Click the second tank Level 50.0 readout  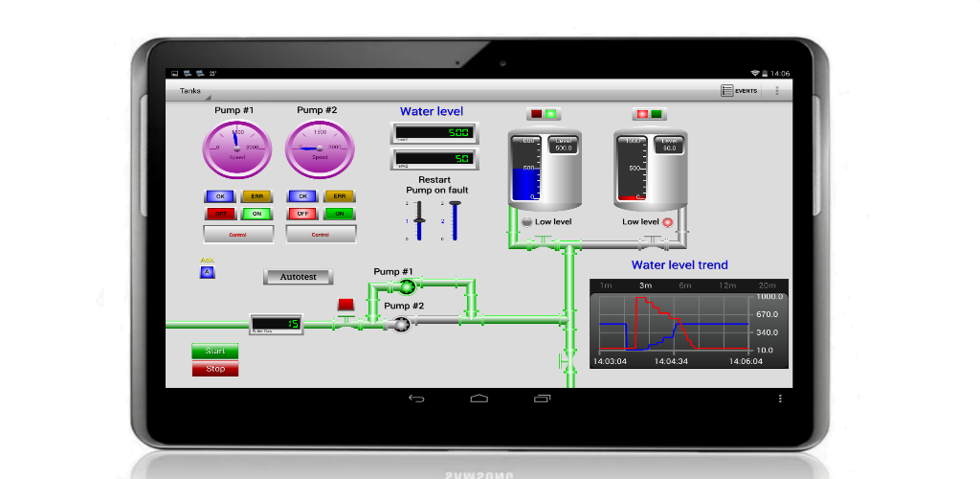pyautogui.click(x=669, y=145)
